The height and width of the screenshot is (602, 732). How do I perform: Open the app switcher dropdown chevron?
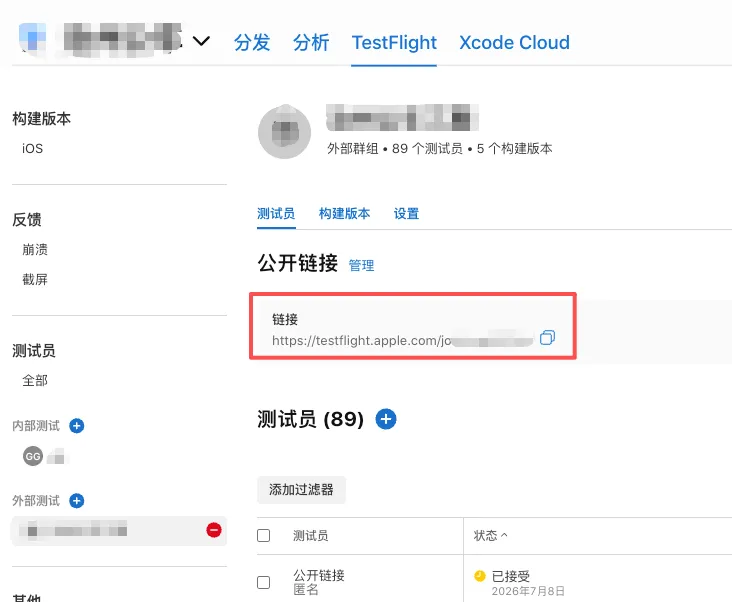click(201, 41)
